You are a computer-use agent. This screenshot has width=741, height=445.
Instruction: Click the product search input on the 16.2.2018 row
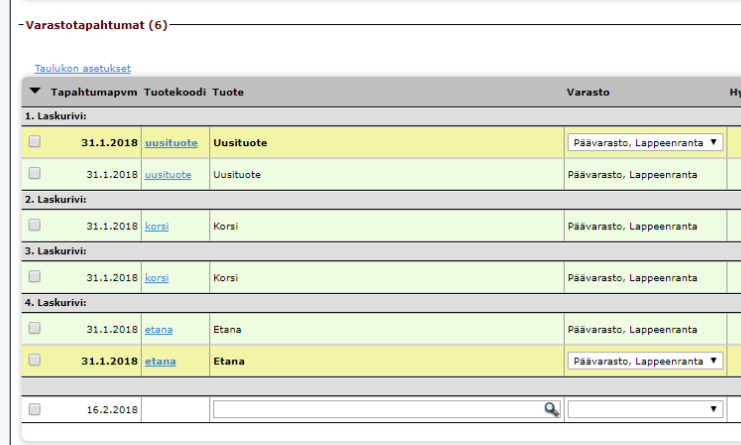click(377, 409)
